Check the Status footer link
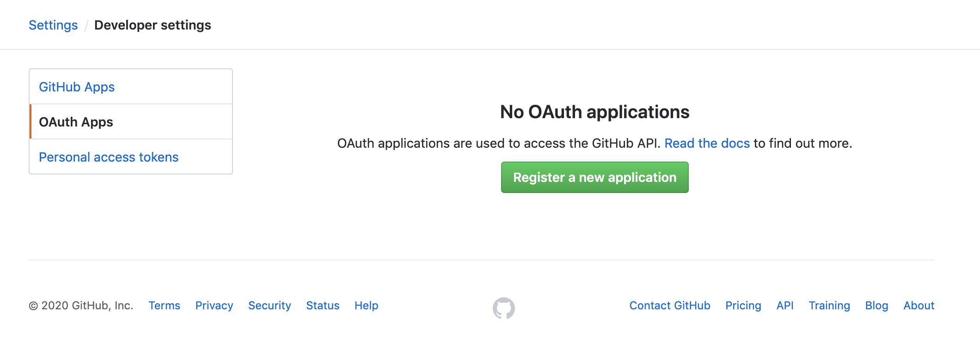 (323, 306)
